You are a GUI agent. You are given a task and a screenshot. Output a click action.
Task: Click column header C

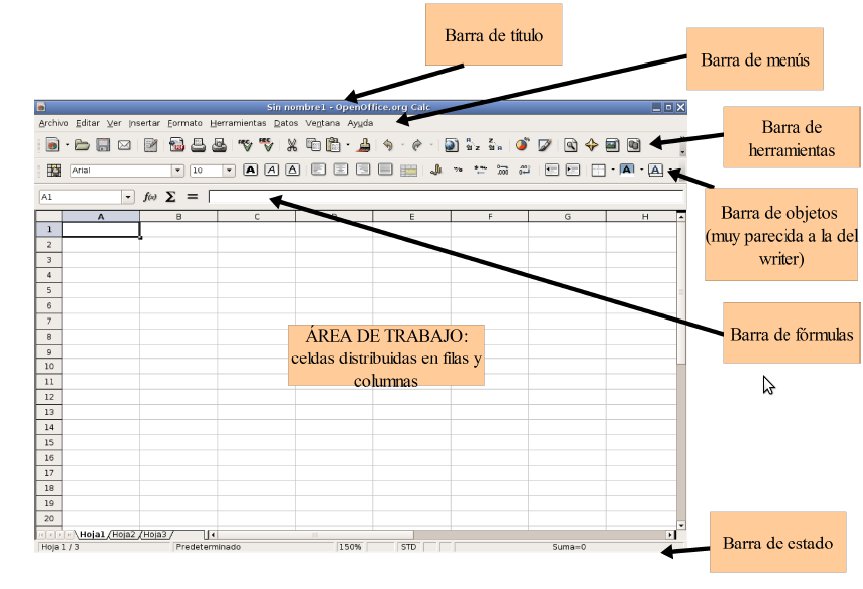click(x=256, y=216)
